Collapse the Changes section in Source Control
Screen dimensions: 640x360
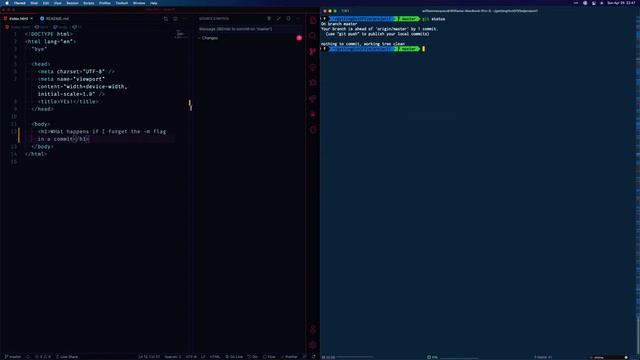[209, 38]
